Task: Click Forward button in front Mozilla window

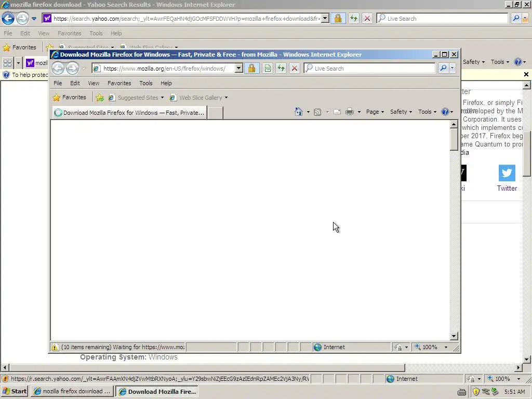Action: (72, 69)
